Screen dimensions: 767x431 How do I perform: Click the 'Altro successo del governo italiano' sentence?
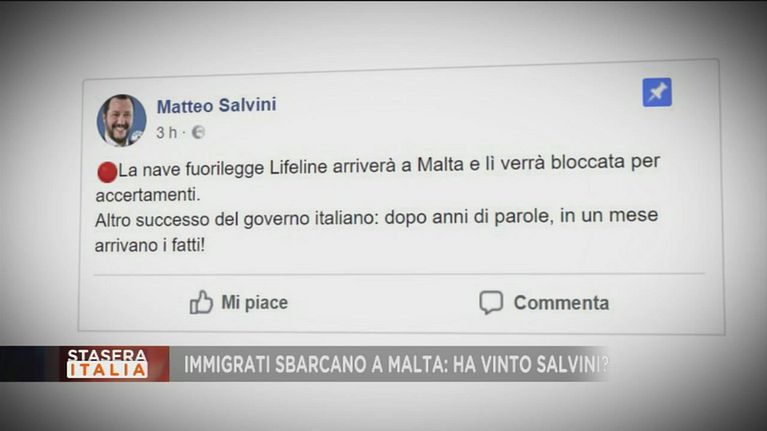[x=237, y=219]
